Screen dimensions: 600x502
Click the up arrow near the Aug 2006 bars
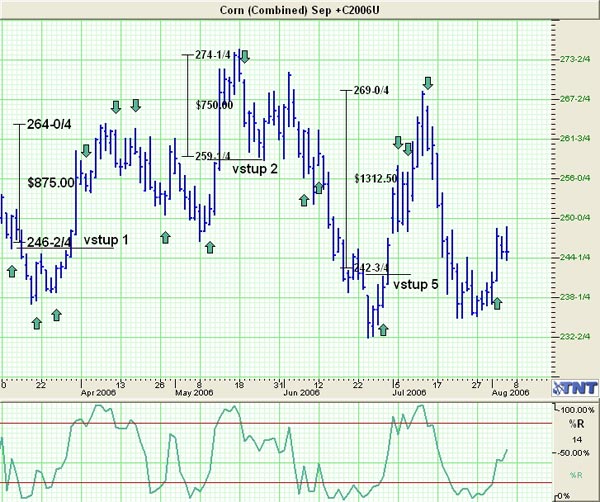pyautogui.click(x=497, y=303)
